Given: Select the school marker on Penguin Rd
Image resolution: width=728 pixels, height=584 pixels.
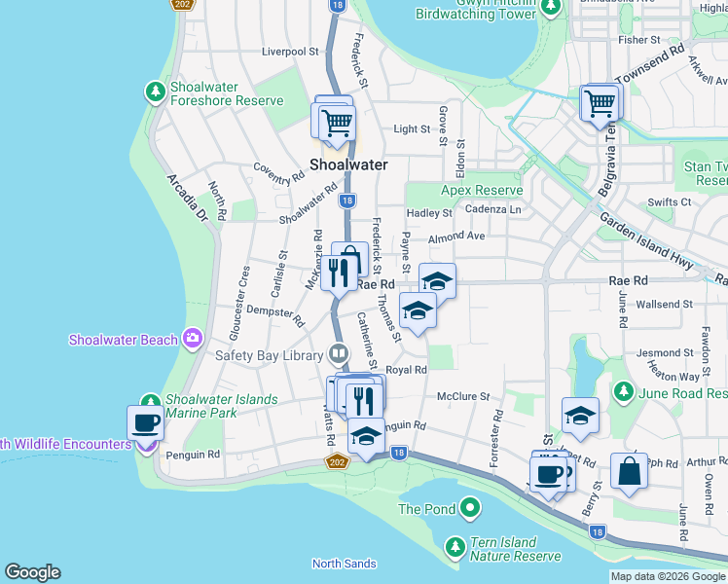Looking at the screenshot, I should click(x=366, y=437).
